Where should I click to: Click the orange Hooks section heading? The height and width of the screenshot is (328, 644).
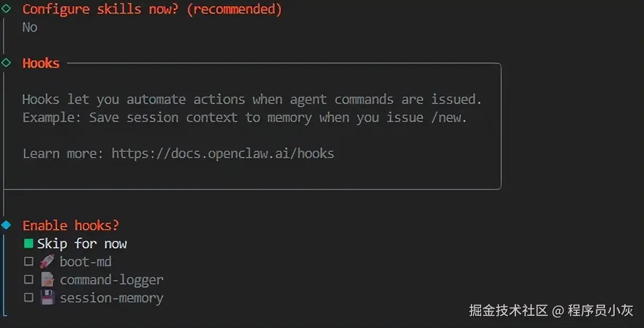(x=41, y=63)
